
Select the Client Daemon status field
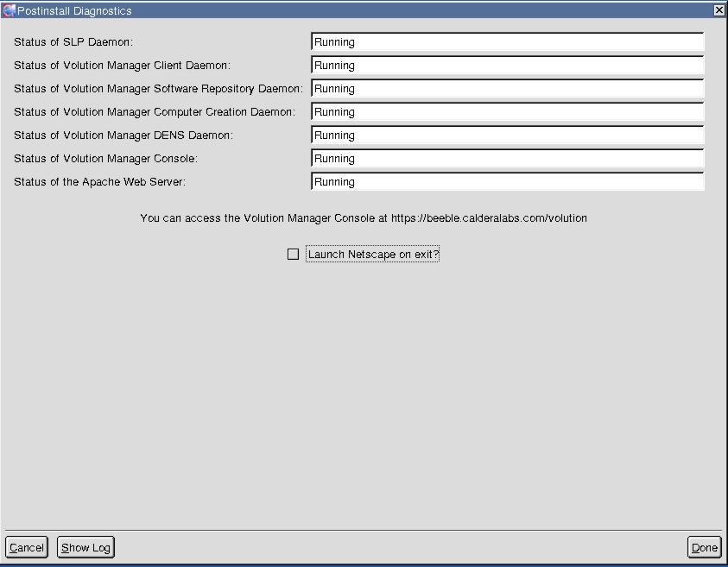click(507, 66)
